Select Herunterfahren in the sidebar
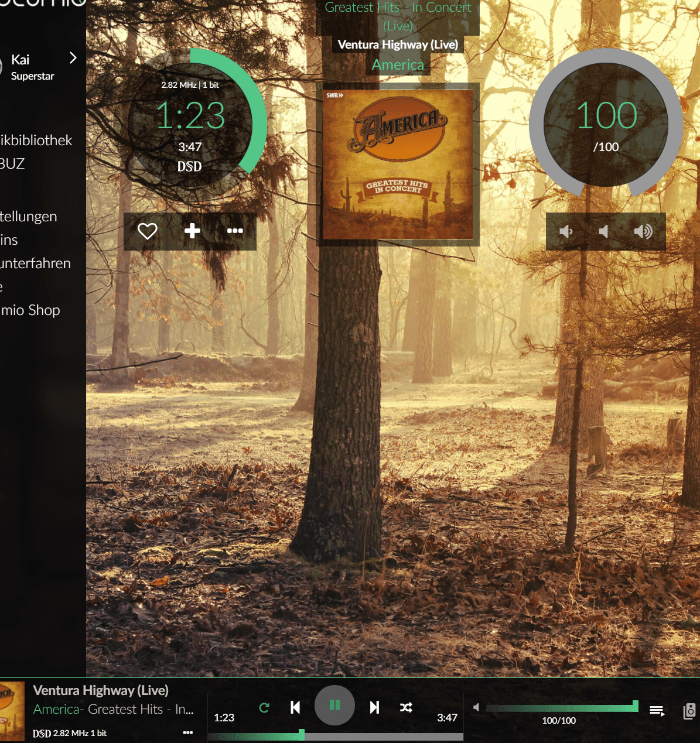The height and width of the screenshot is (743, 700). [35, 263]
